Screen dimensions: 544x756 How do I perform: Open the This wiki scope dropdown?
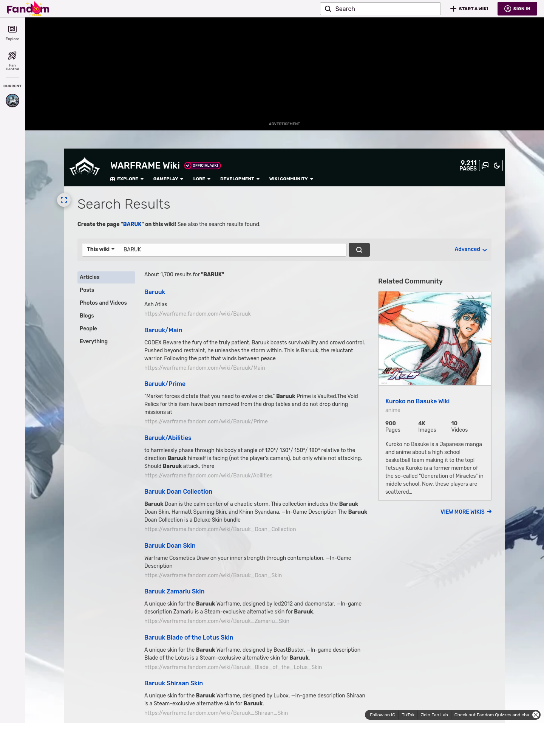click(101, 249)
